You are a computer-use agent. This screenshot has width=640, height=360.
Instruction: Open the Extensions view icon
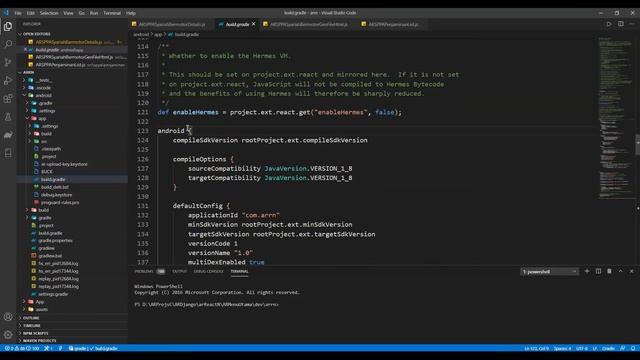[8, 99]
